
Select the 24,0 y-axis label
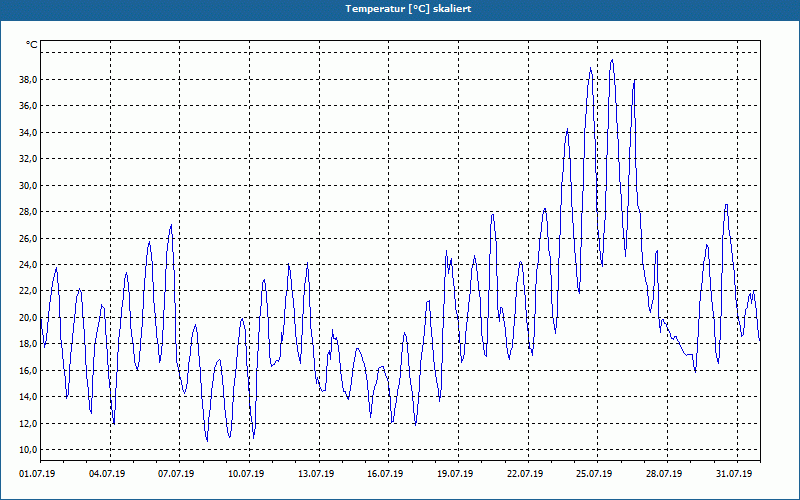(x=28, y=265)
